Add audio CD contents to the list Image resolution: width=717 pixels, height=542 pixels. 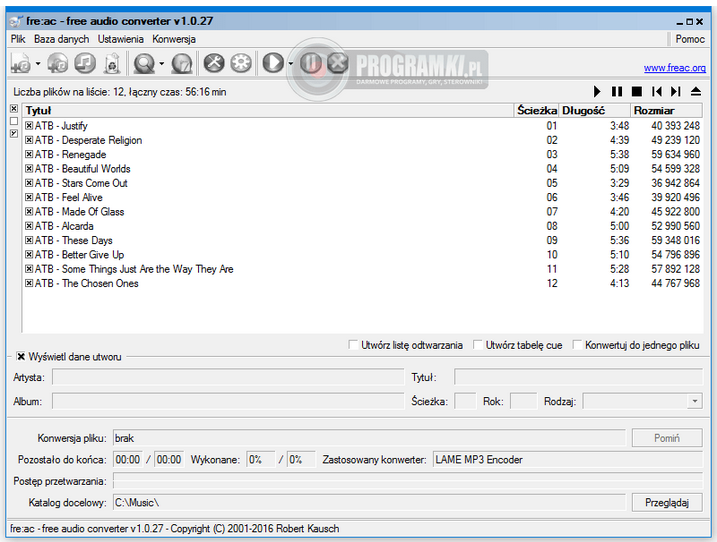pyautogui.click(x=58, y=63)
